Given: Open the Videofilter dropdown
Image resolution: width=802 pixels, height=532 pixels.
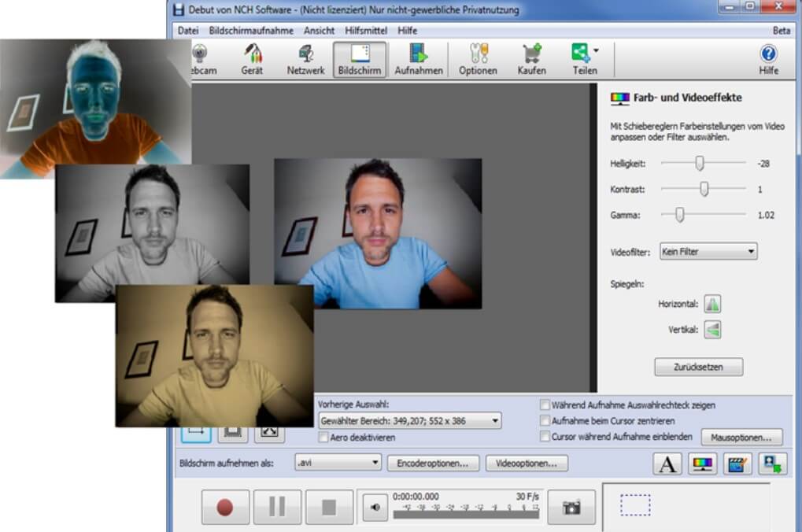Looking at the screenshot, I should click(707, 250).
